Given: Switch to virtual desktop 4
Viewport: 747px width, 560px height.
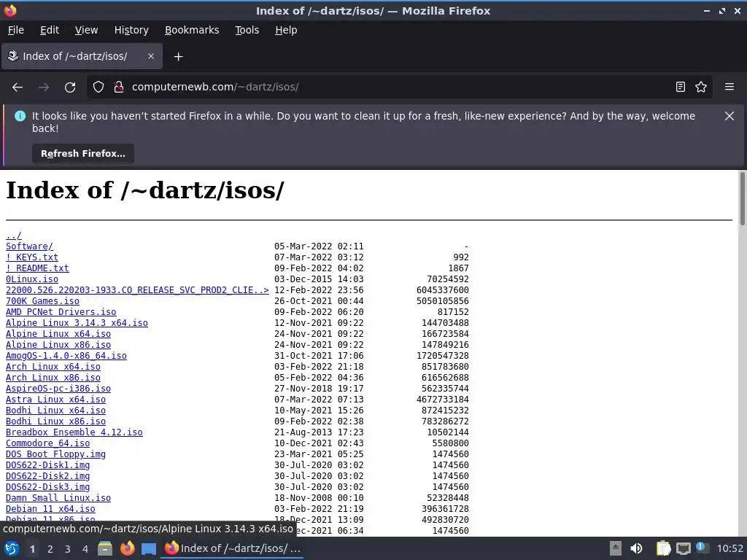Looking at the screenshot, I should 85,549.
